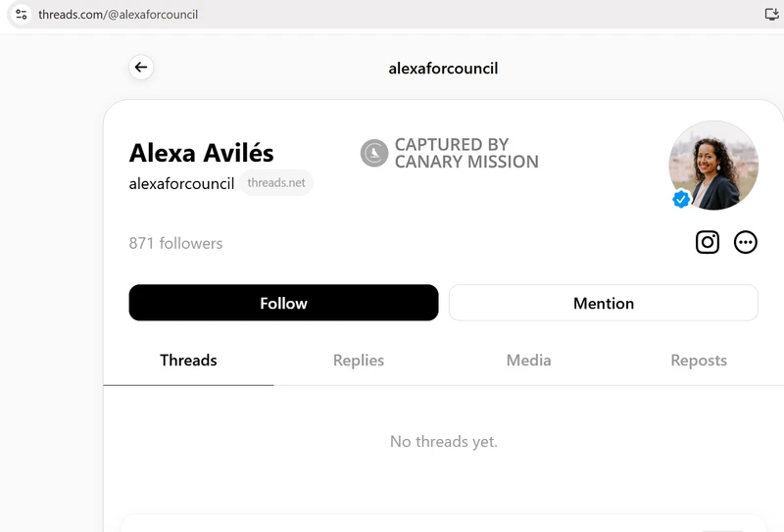This screenshot has height=532, width=784.
Task: Open the more options ellipsis menu
Action: [746, 242]
